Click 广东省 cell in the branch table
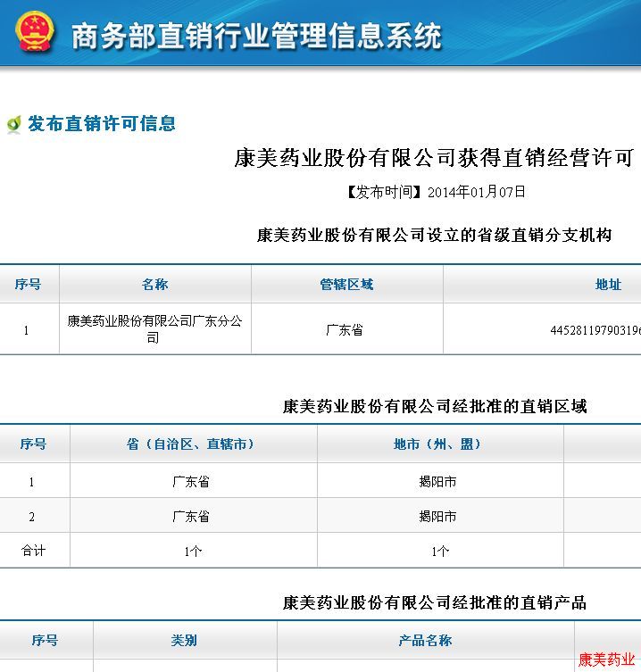 (345, 330)
